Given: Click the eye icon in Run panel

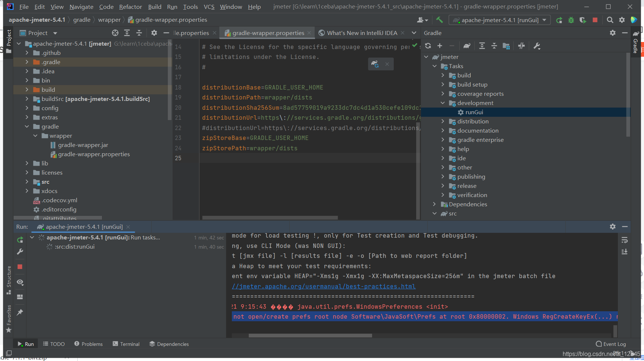Looking at the screenshot, I should pos(20,282).
